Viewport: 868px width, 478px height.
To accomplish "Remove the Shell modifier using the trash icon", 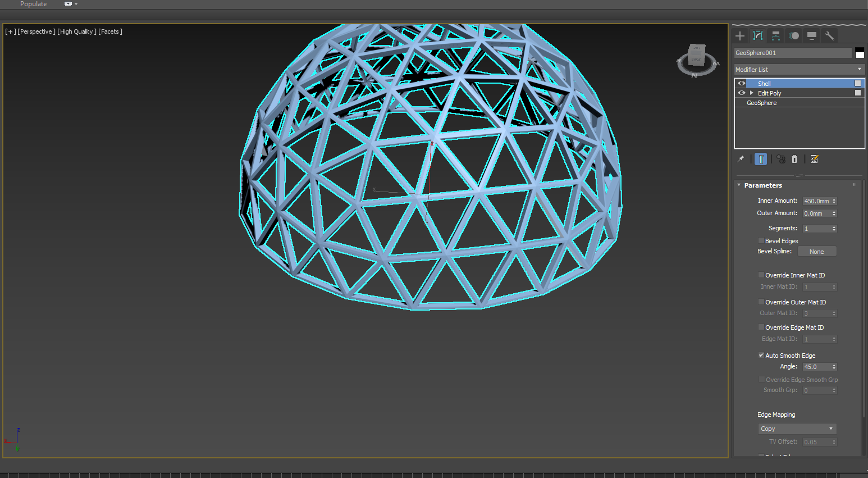I will coord(794,159).
